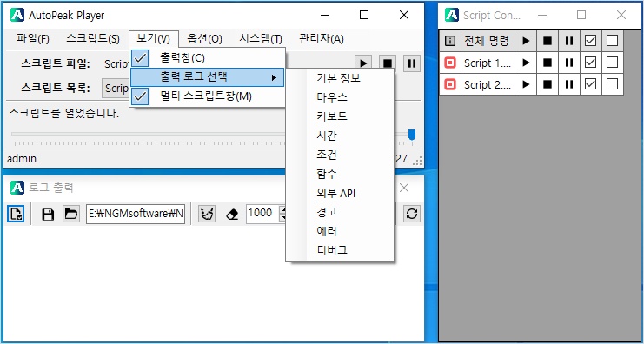Stop Script 1
The image size is (644, 344).
click(548, 63)
